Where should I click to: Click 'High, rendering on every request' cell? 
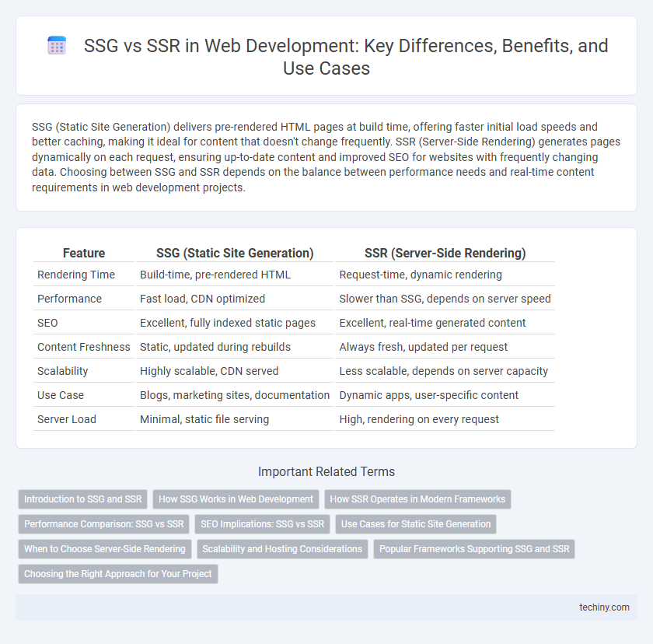[x=419, y=419]
